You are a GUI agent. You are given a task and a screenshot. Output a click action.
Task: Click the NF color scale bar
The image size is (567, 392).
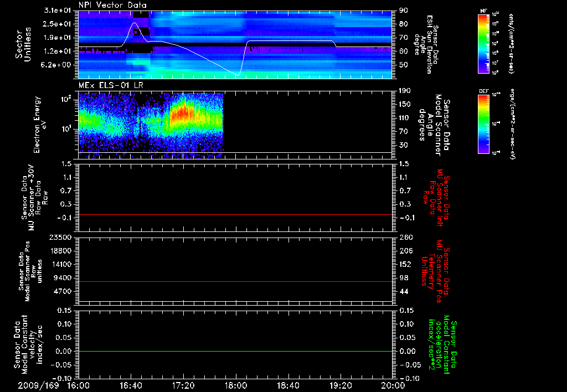[484, 44]
